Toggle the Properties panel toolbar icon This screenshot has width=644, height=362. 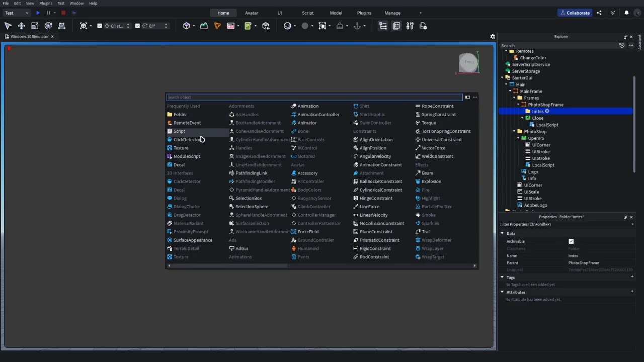[396, 26]
